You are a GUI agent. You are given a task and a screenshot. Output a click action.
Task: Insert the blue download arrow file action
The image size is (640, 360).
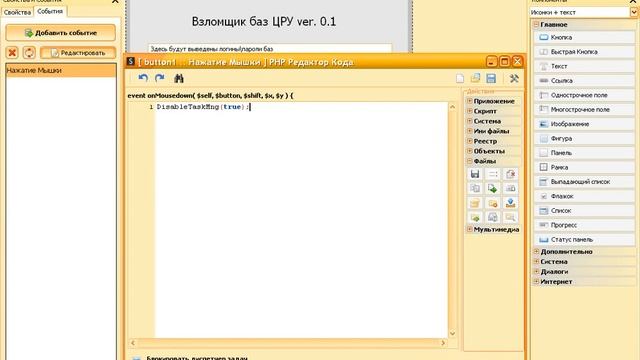click(x=510, y=203)
